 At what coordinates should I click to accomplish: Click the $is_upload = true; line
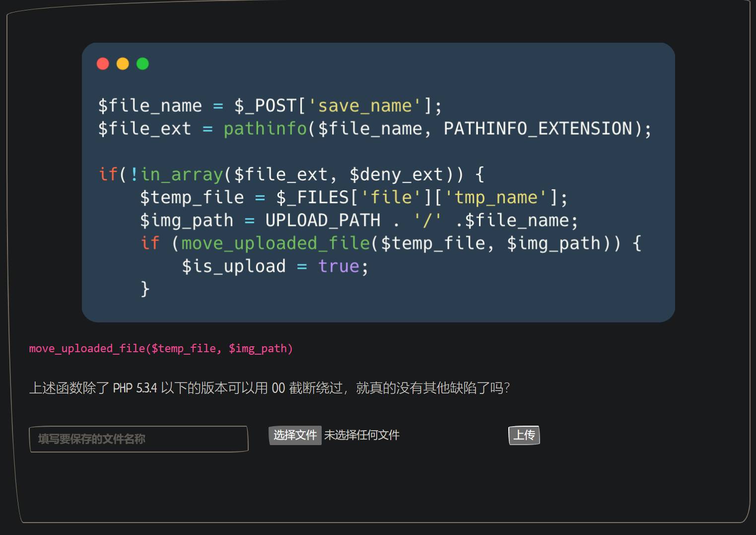click(x=275, y=266)
